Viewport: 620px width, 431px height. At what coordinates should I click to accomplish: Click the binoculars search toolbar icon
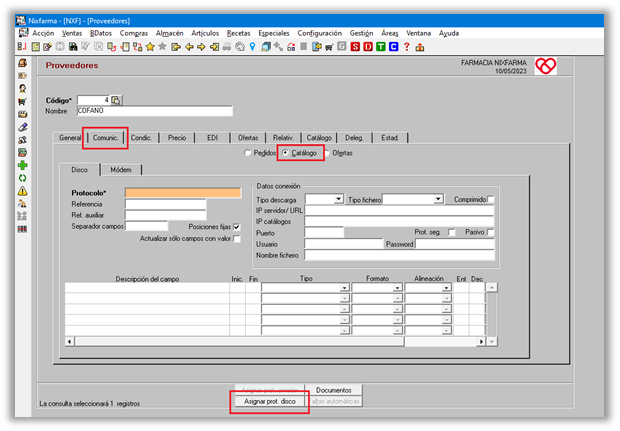[x=73, y=47]
